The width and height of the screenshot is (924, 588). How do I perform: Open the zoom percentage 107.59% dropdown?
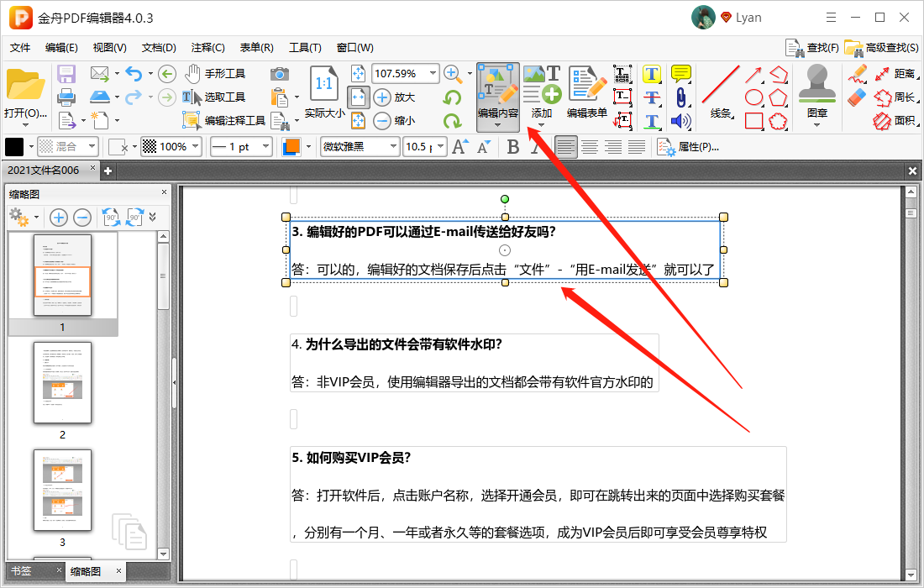[433, 74]
